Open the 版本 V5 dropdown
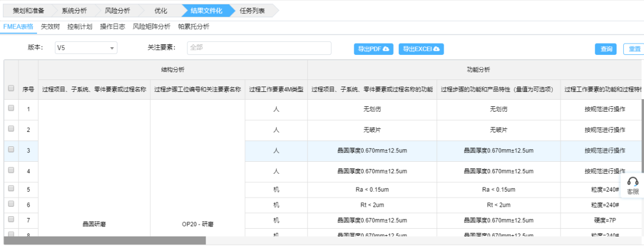 pos(86,48)
